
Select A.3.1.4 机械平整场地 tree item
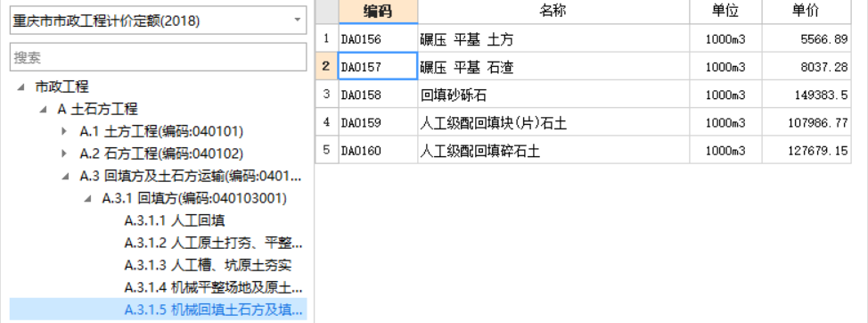(213, 287)
